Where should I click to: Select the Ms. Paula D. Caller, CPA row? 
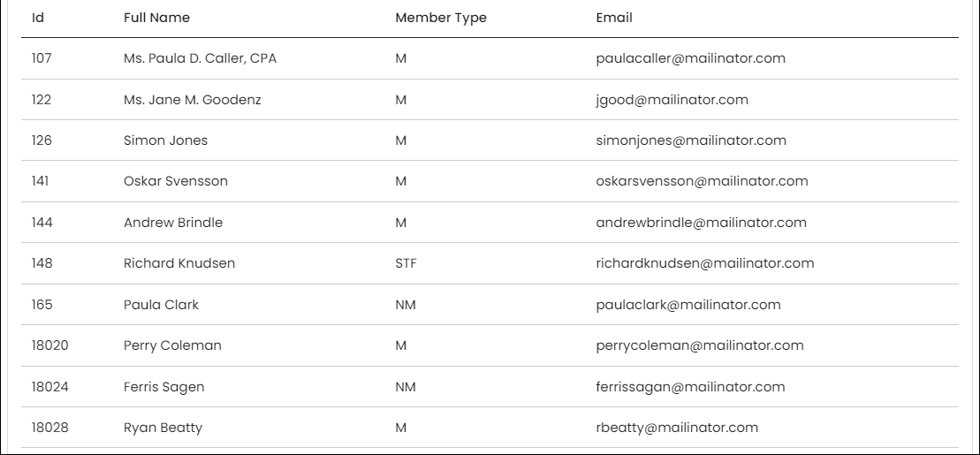[x=490, y=58]
